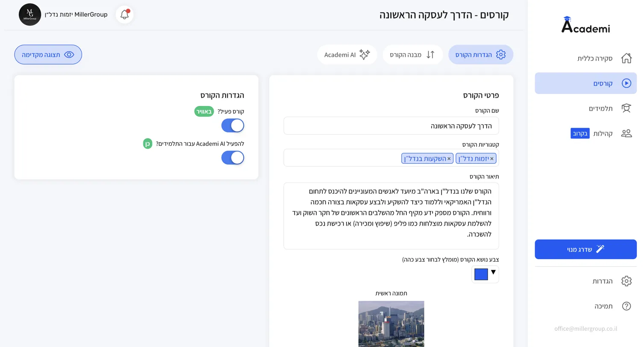Click the קהילות communities icon

pos(626,133)
